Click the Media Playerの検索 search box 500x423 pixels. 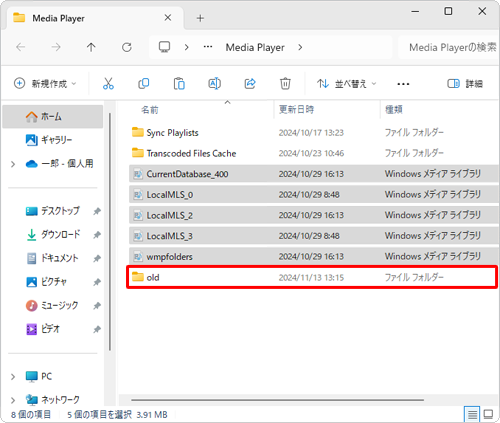point(449,47)
